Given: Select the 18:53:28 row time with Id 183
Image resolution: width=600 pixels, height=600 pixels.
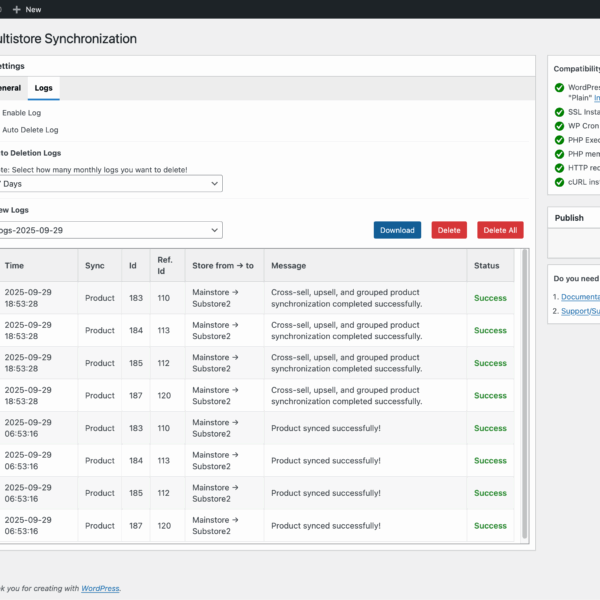Looking at the screenshot, I should pyautogui.click(x=28, y=298).
